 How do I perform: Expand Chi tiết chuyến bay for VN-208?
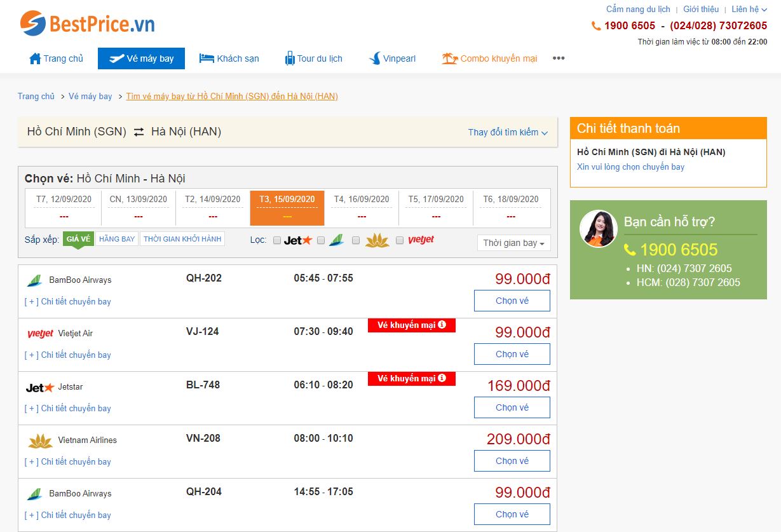click(68, 461)
